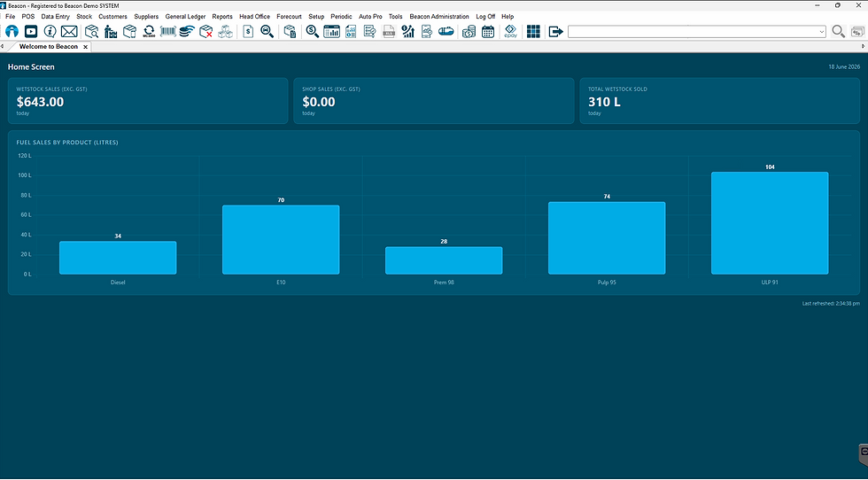Expand the toolbar search combo box dropdown
The width and height of the screenshot is (868, 480).
pos(822,32)
